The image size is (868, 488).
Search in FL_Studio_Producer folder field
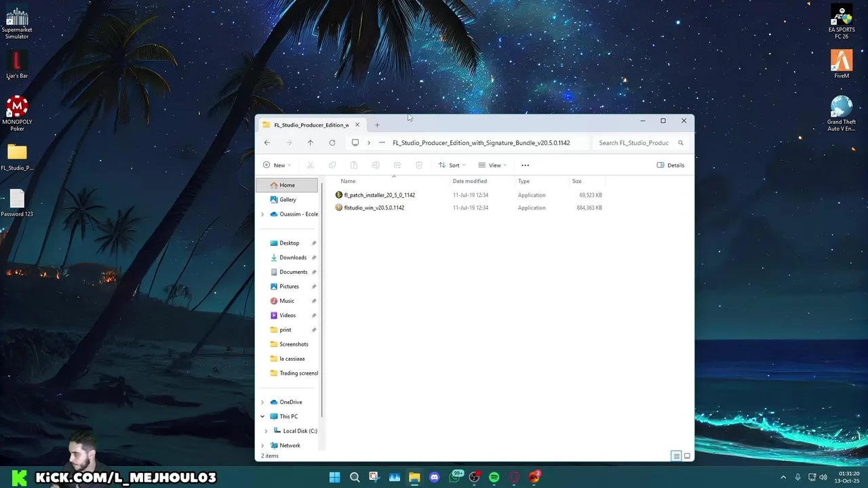pos(634,143)
